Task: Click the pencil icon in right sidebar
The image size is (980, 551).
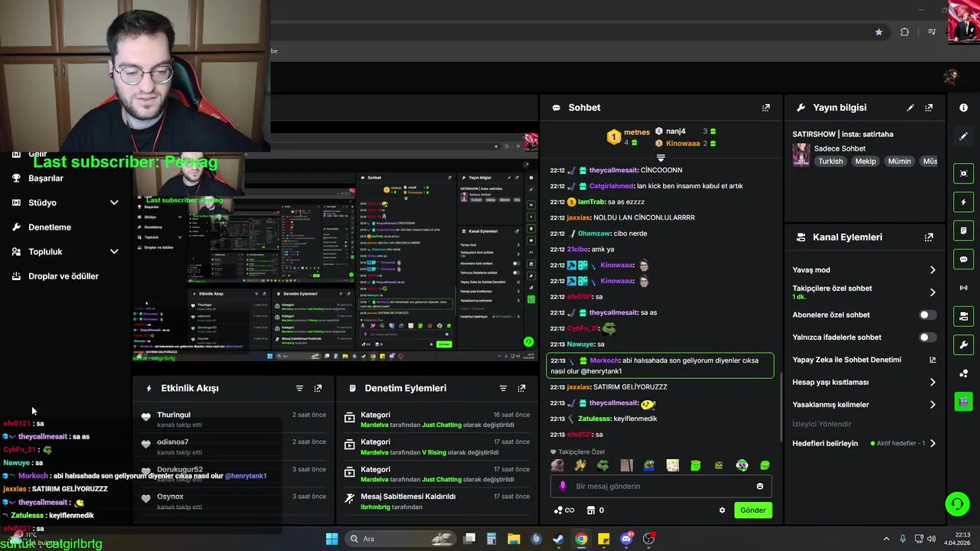Action: 963,136
